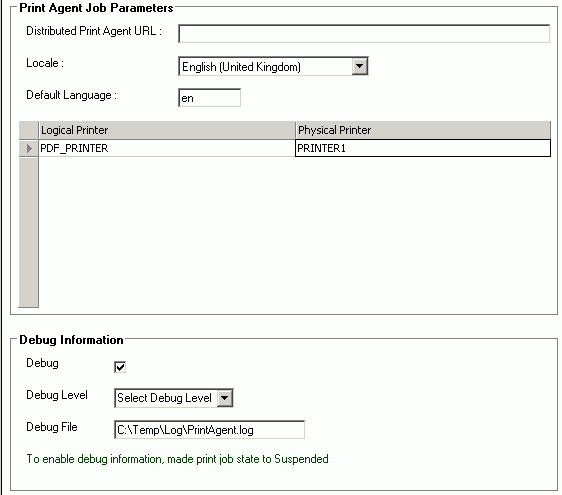Image resolution: width=562 pixels, height=495 pixels.
Task: Click the Locale label
Action: (x=45, y=63)
